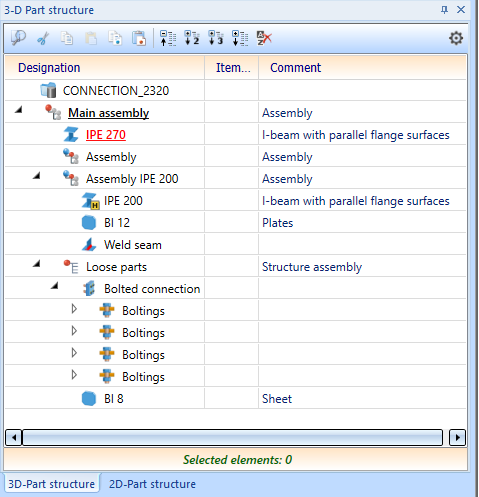This screenshot has height=497, width=479.
Task: Click the collapse all levels icon
Action: (168, 38)
